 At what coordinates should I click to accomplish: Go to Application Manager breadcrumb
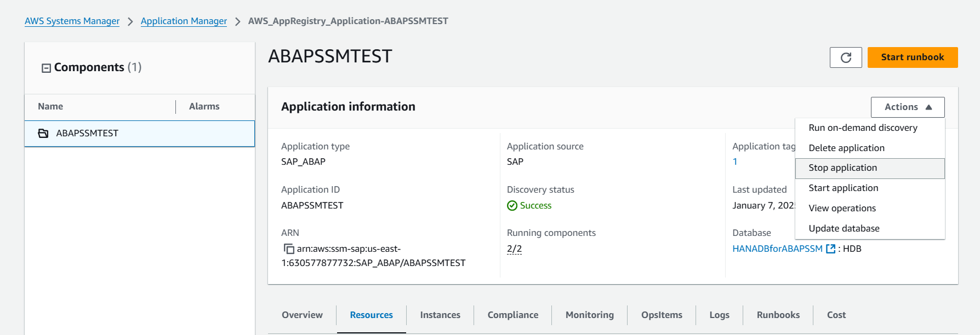click(x=184, y=21)
